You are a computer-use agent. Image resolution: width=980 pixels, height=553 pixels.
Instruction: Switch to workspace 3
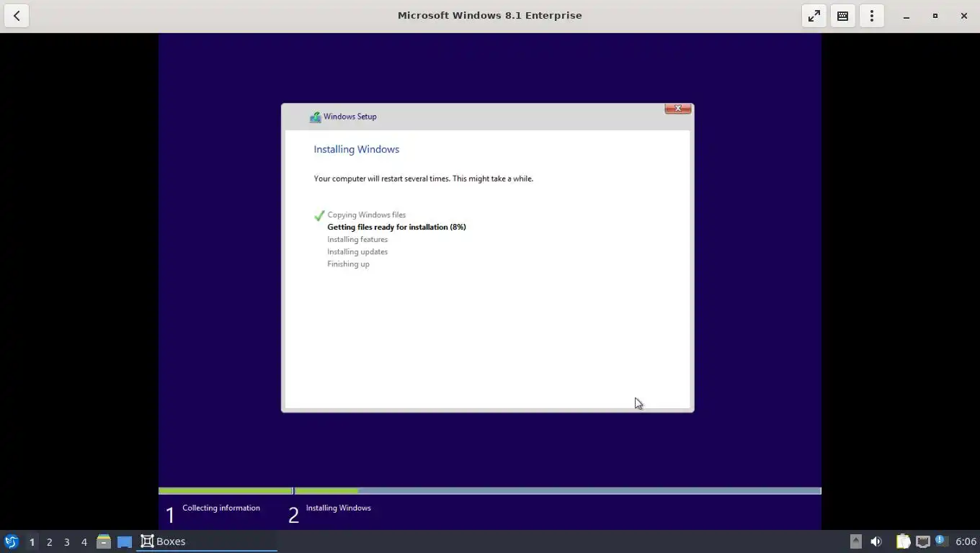(66, 541)
